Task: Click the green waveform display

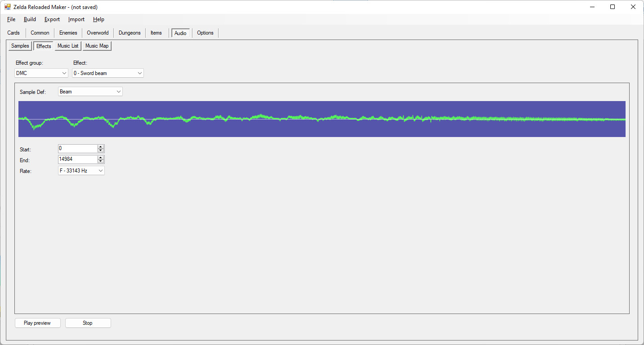Action: click(x=322, y=119)
